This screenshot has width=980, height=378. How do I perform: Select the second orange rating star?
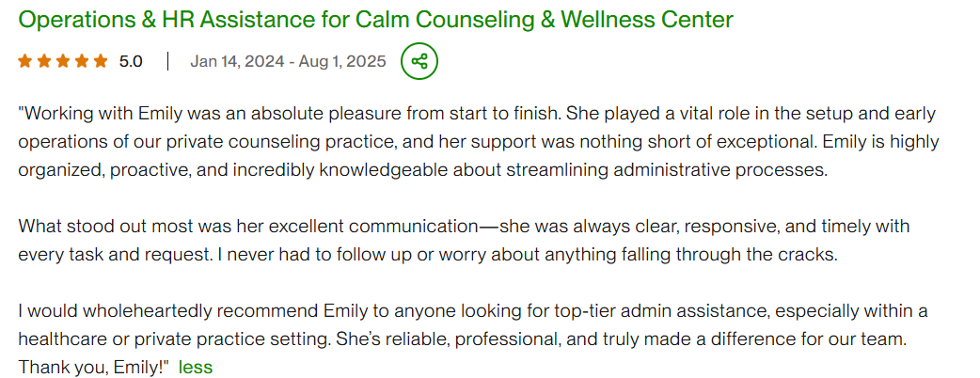44,61
